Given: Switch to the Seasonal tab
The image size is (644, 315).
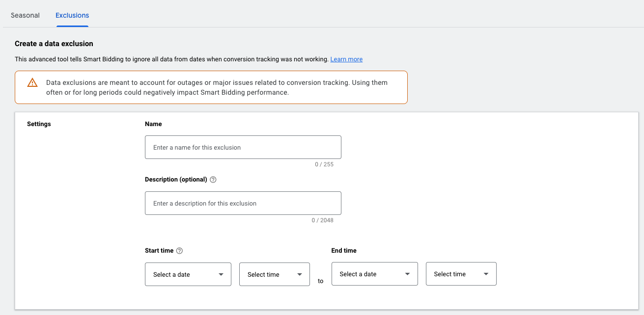Looking at the screenshot, I should 25,15.
